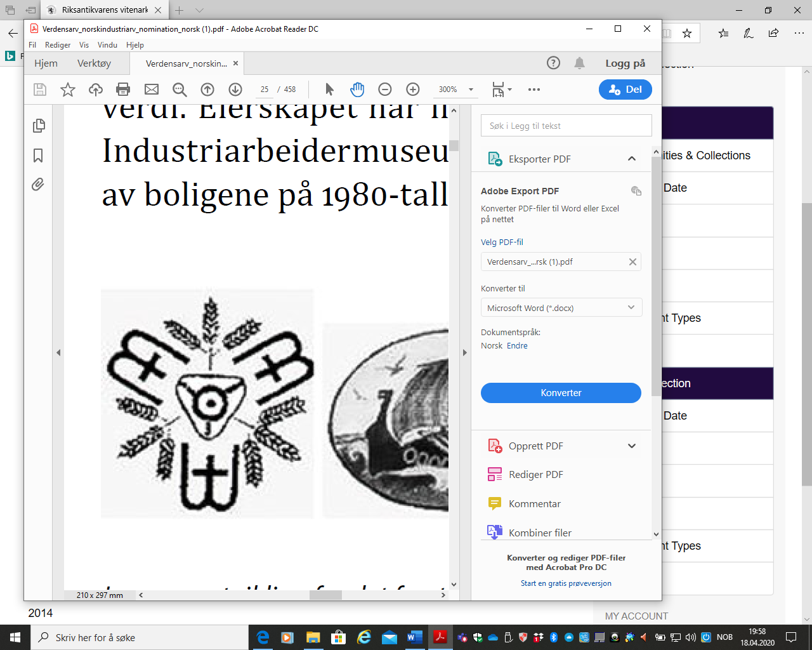
Task: Click the Endre language link
Action: tap(517, 346)
